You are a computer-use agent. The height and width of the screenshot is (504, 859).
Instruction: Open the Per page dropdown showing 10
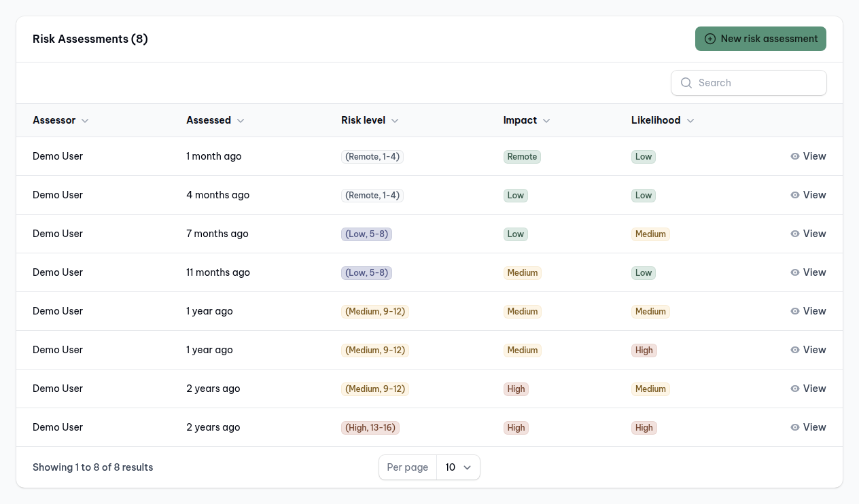pyautogui.click(x=458, y=467)
